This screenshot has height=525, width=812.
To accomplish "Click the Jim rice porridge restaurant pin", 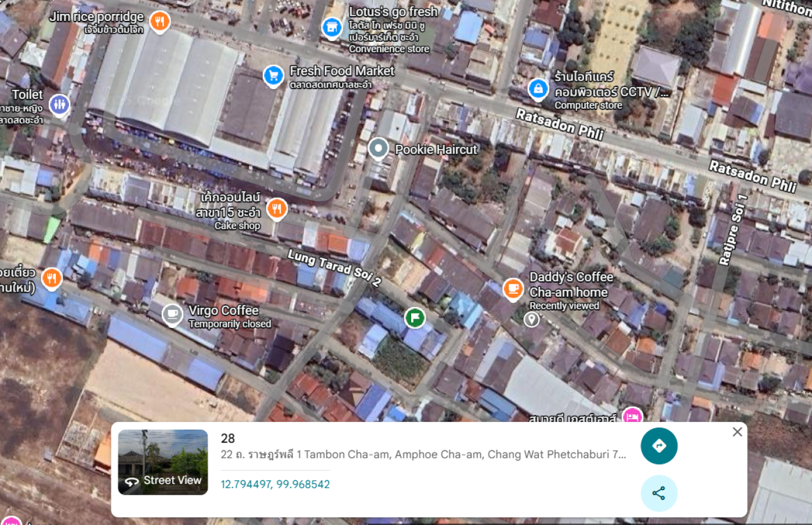I will (x=160, y=22).
